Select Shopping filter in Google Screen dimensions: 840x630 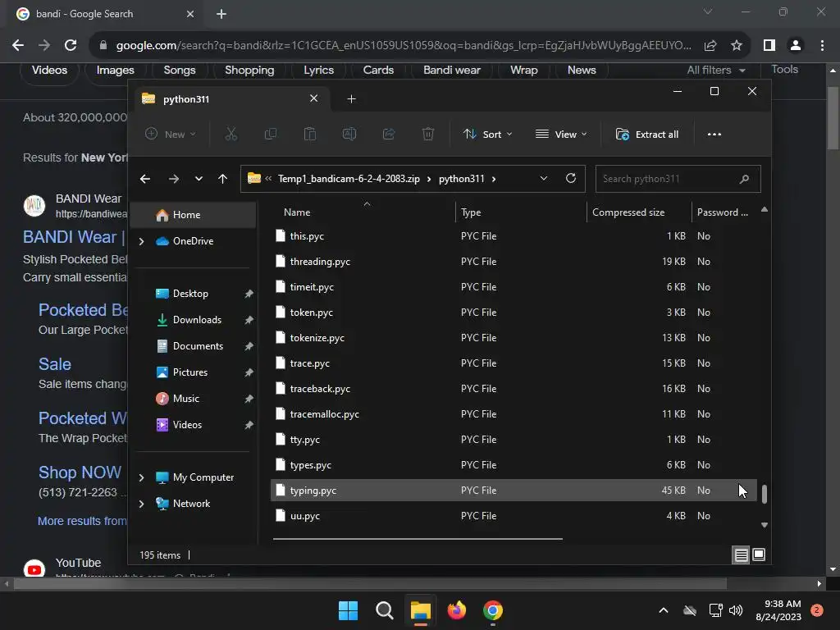[x=249, y=71]
